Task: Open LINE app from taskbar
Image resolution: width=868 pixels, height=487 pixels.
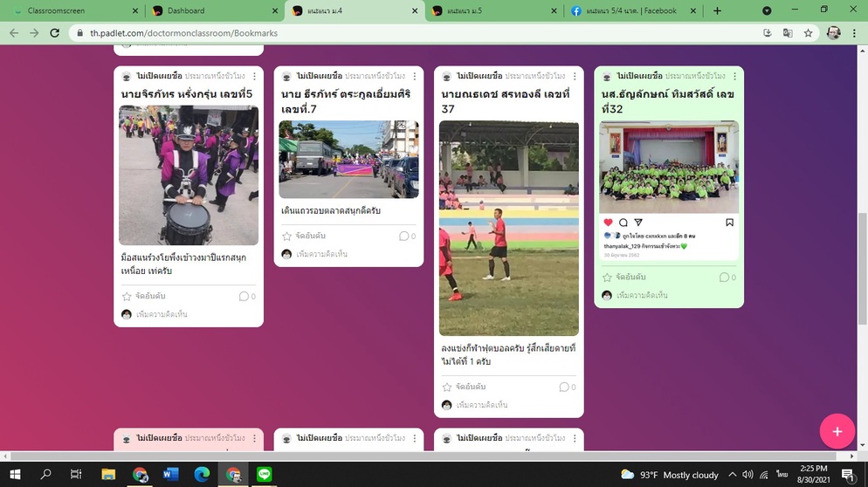Action: coord(264,474)
